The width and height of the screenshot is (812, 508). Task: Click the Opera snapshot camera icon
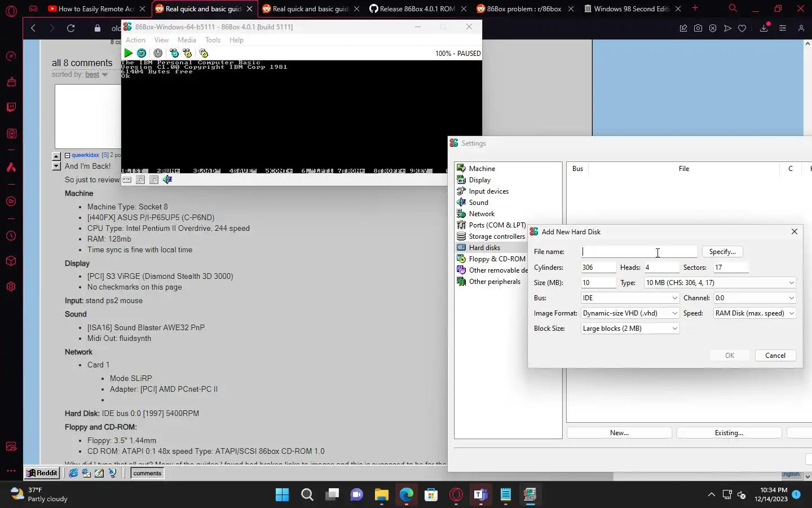click(x=698, y=28)
